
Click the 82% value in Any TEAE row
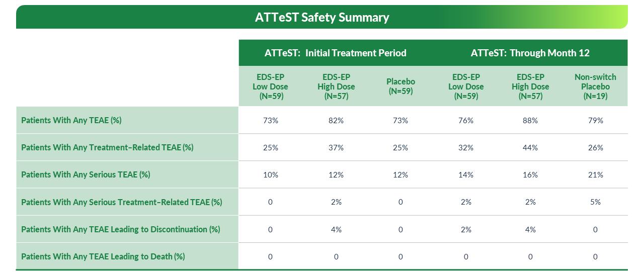336,121
